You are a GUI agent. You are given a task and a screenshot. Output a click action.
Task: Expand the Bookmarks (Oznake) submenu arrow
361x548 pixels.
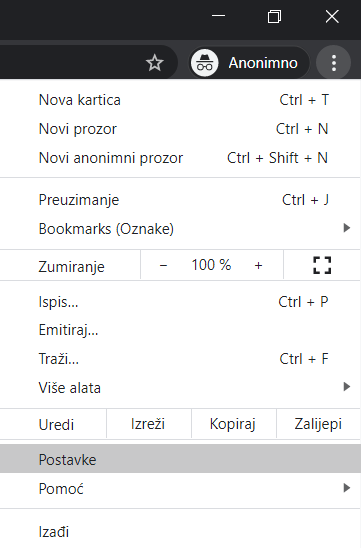tap(347, 228)
